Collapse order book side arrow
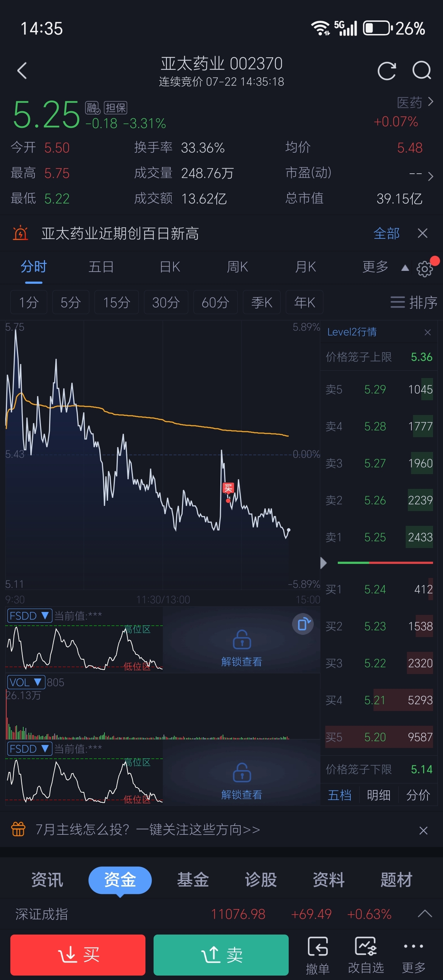 coord(323,563)
